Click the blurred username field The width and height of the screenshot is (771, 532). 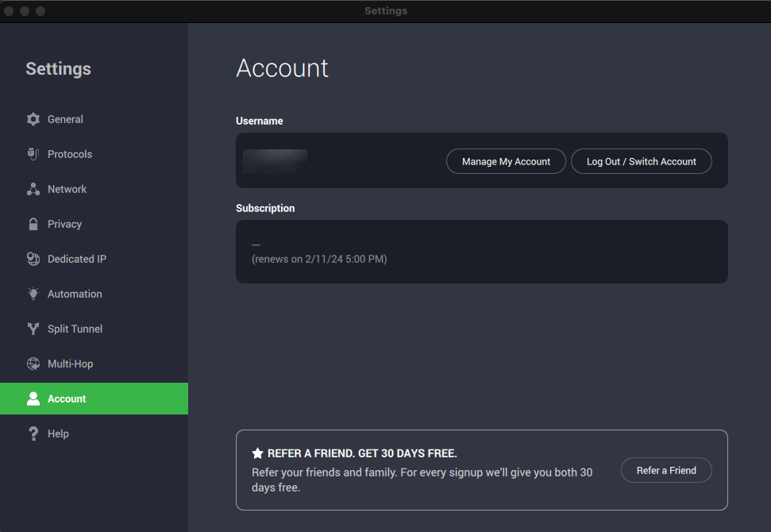click(x=275, y=161)
